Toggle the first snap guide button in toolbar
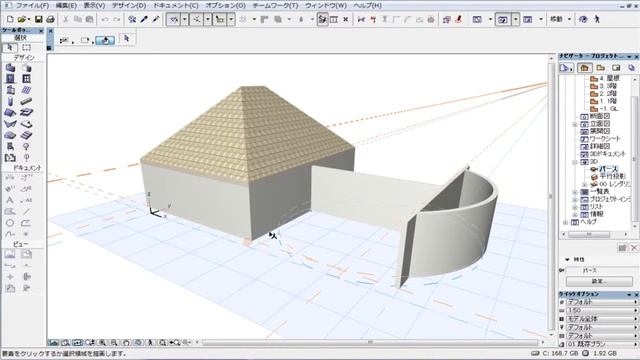Viewport: 640px width, 360px height. tap(173, 19)
